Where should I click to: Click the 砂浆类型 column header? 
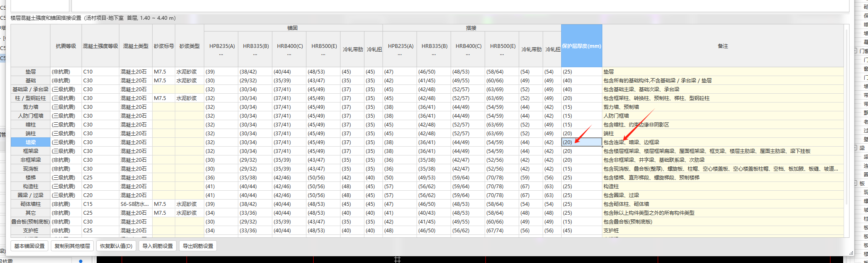[x=190, y=46]
